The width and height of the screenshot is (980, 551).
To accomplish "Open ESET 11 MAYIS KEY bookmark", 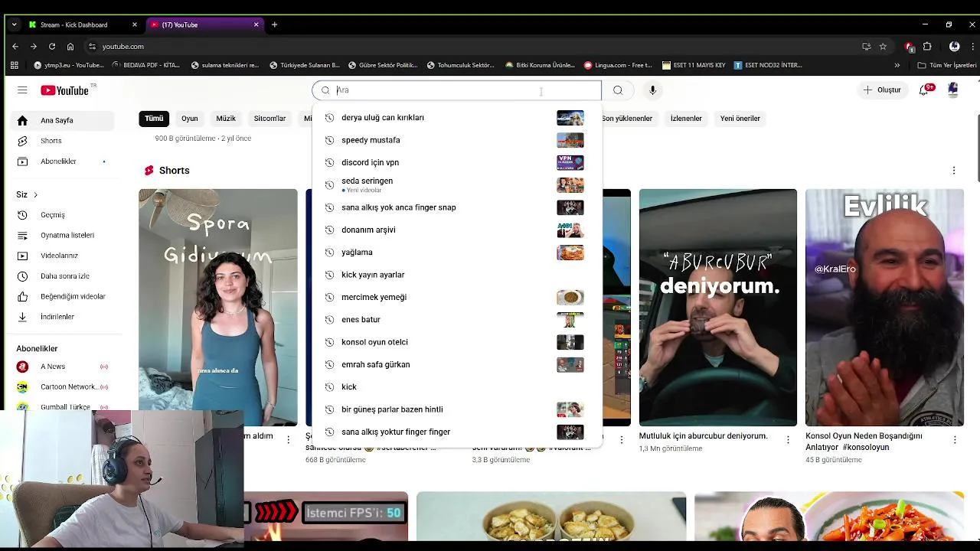I will [x=694, y=65].
